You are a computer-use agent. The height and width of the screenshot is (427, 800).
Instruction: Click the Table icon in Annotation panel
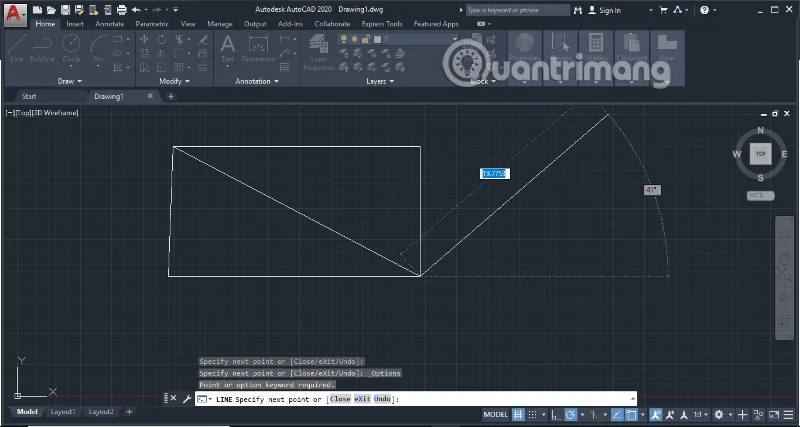tap(285, 67)
